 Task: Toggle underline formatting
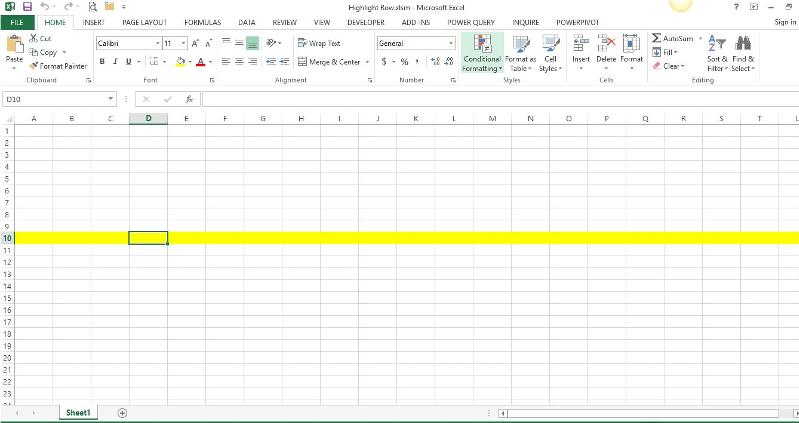[128, 62]
